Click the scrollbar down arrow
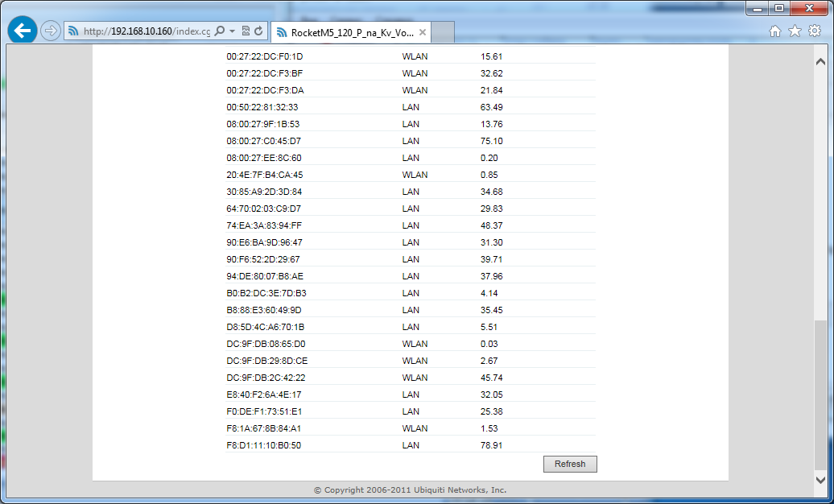834x504 pixels. pyautogui.click(x=820, y=480)
